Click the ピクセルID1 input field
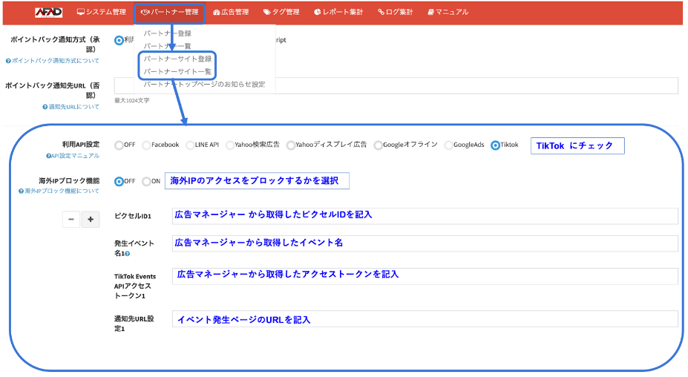 425,216
